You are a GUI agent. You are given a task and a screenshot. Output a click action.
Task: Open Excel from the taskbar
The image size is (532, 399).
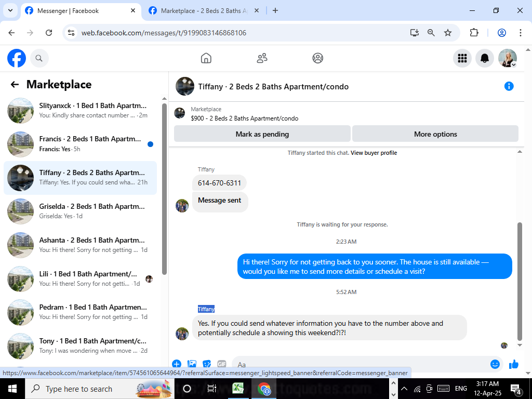[x=237, y=389]
